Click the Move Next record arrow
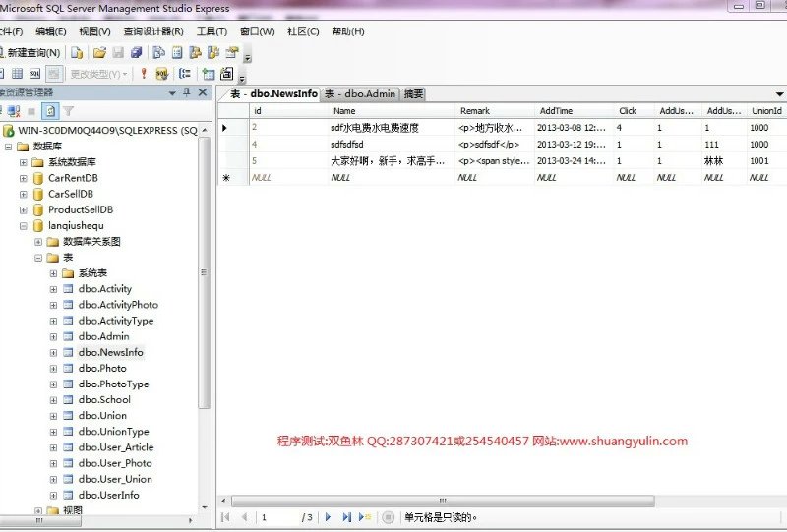 click(x=329, y=517)
